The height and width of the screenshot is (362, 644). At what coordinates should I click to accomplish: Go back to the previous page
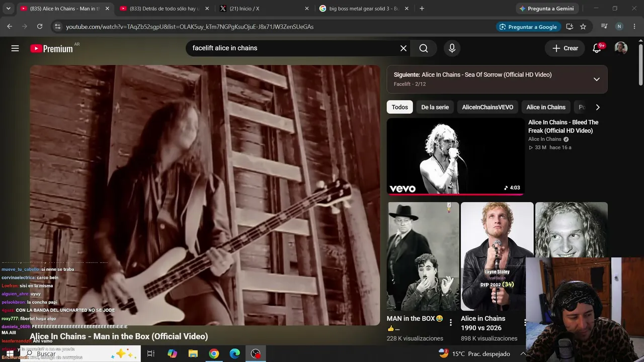(x=10, y=27)
